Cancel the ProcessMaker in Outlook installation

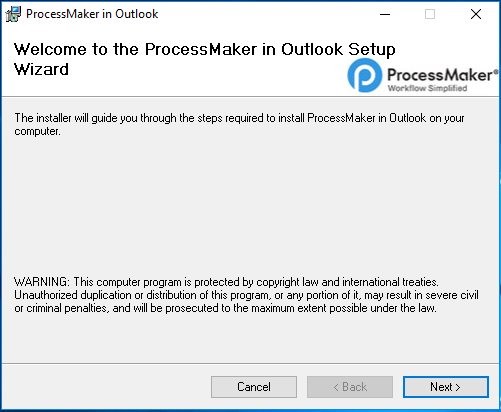pos(254,387)
